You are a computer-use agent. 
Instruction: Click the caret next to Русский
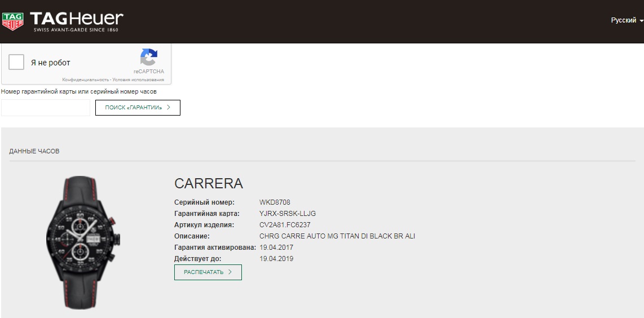tap(641, 21)
